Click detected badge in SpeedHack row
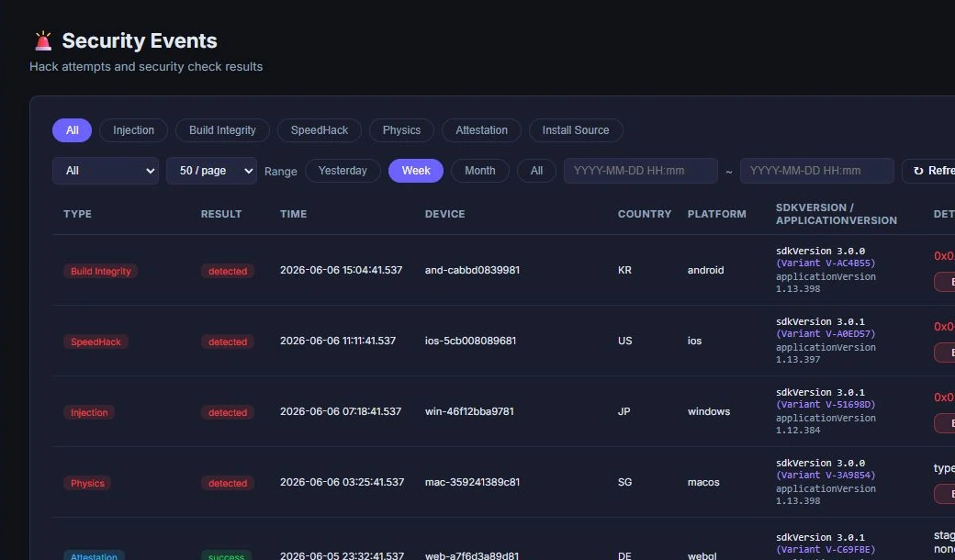This screenshot has width=955, height=560. (228, 342)
